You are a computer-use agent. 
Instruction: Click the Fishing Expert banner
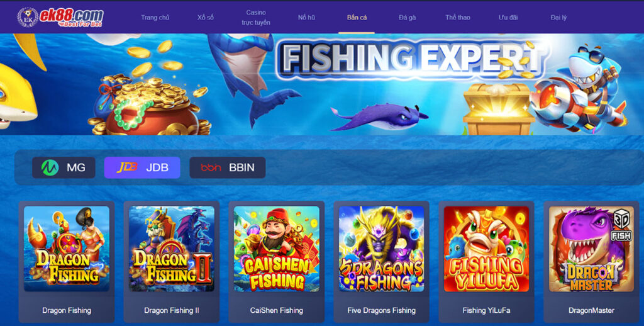click(x=322, y=84)
